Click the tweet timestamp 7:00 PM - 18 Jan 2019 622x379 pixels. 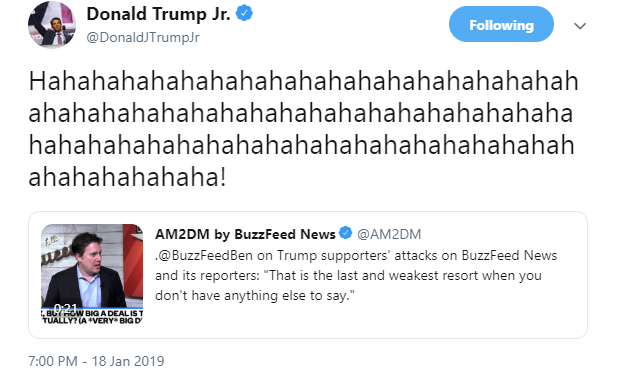96,361
